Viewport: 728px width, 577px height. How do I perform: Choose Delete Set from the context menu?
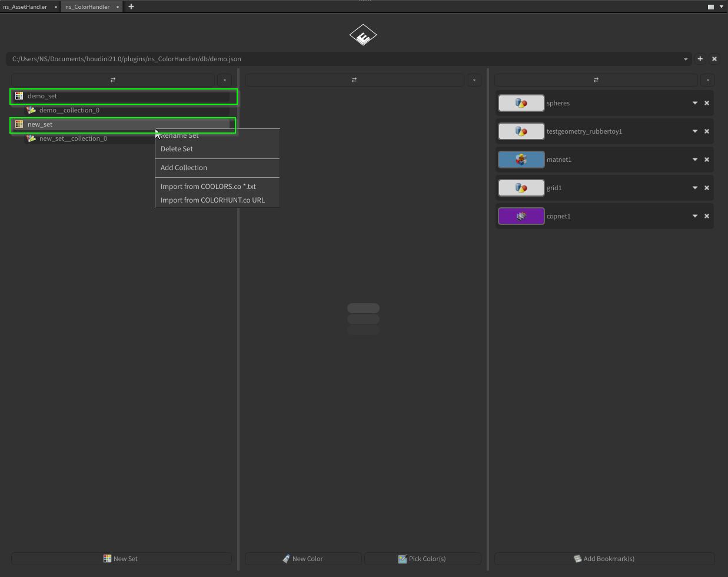pos(177,149)
